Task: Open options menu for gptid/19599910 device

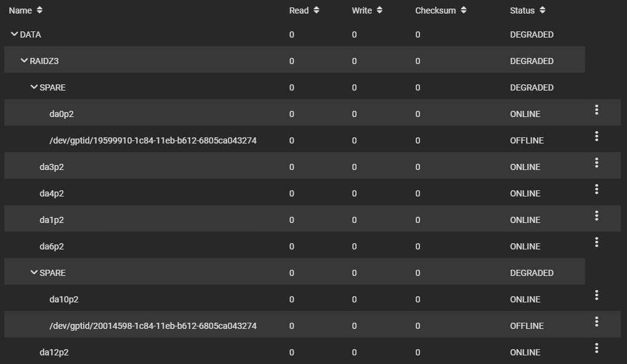Action: coord(596,136)
